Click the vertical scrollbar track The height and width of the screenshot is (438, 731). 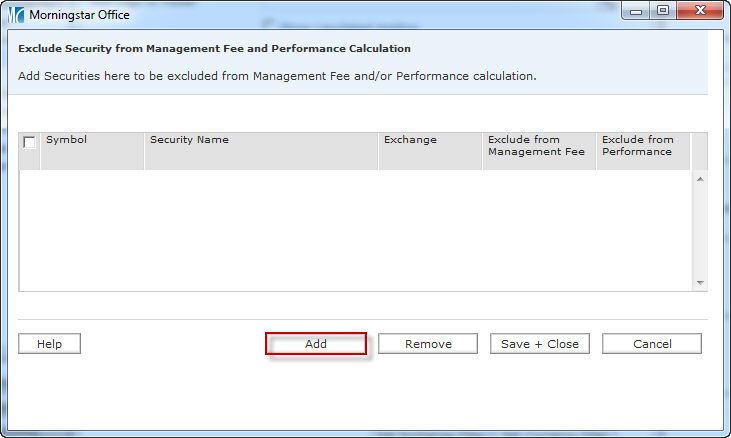(x=700, y=230)
